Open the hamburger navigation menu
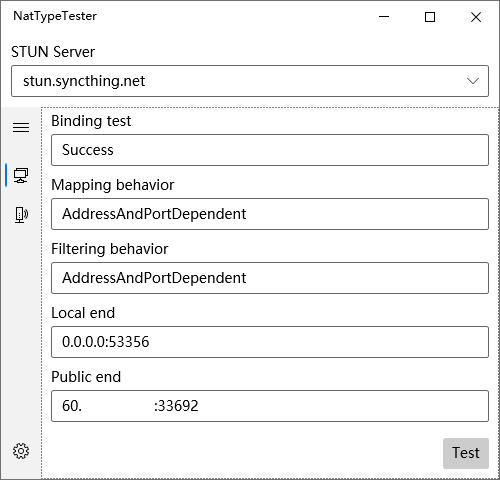Viewport: 500px width, 480px height. [x=21, y=128]
